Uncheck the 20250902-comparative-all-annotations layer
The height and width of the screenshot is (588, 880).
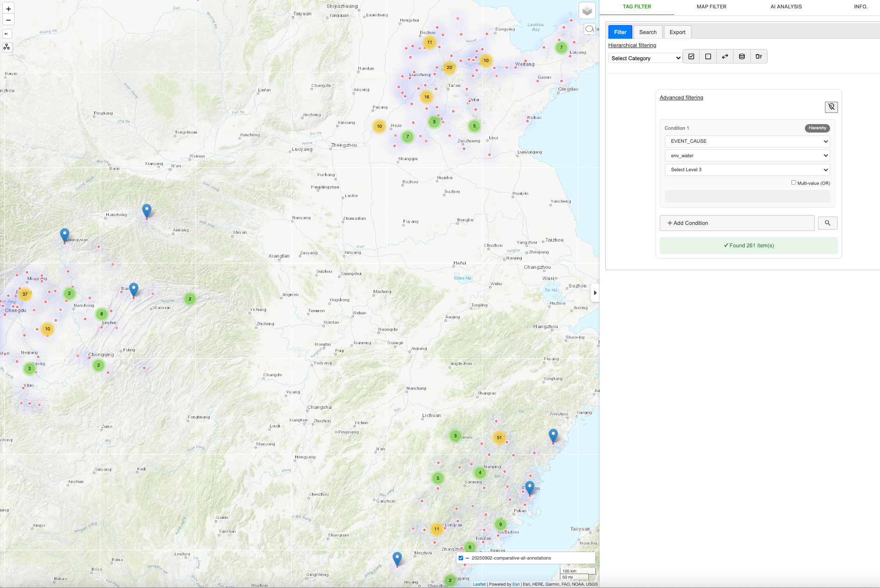pyautogui.click(x=461, y=558)
